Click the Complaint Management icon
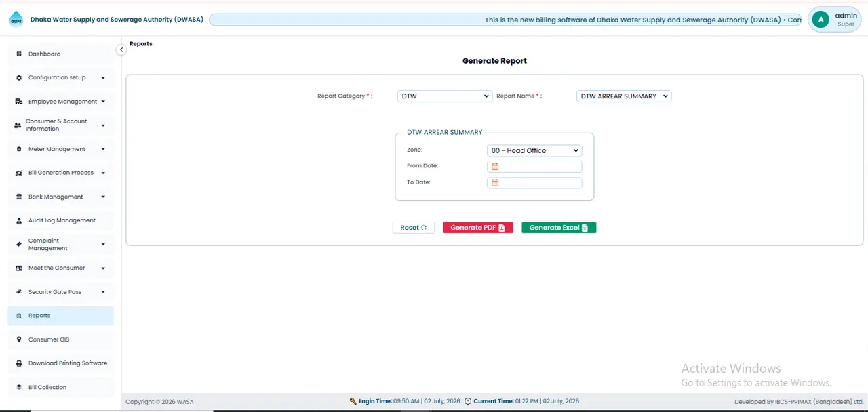Viewport: 868px width, 412px height. [19, 244]
